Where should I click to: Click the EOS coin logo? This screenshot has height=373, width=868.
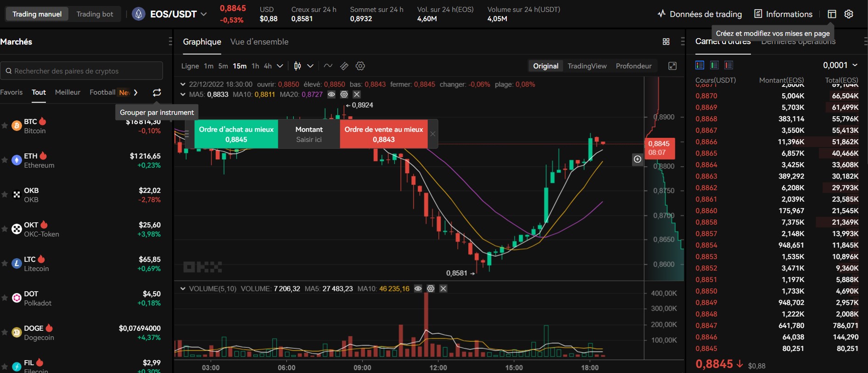(139, 14)
